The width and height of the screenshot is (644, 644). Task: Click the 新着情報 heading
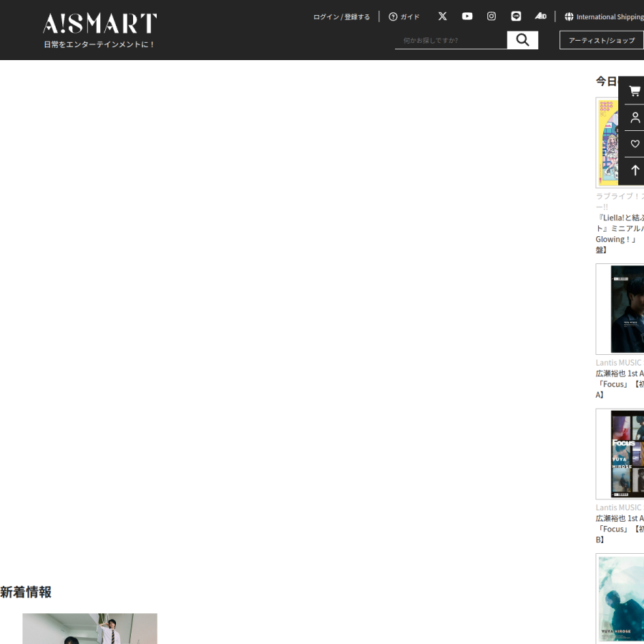coord(26,592)
